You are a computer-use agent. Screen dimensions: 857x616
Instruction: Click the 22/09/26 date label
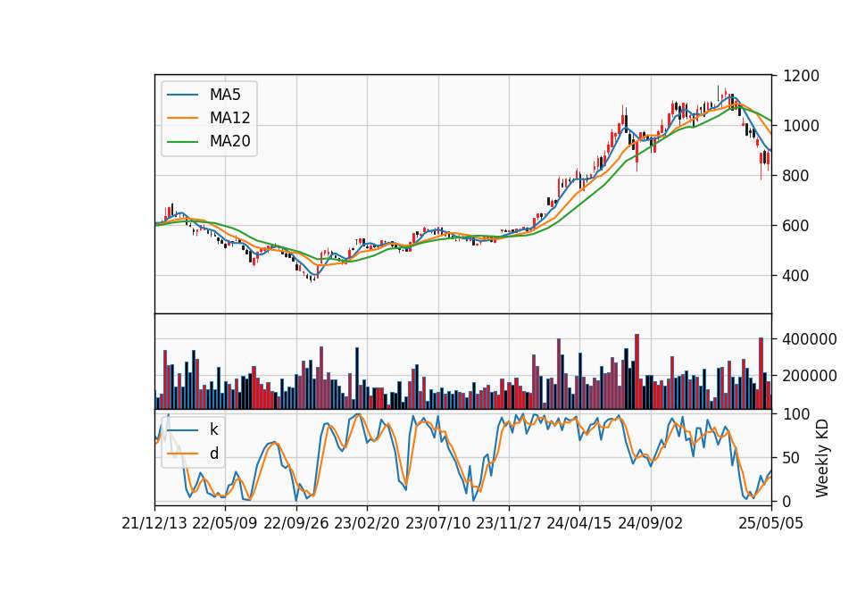click(x=296, y=523)
